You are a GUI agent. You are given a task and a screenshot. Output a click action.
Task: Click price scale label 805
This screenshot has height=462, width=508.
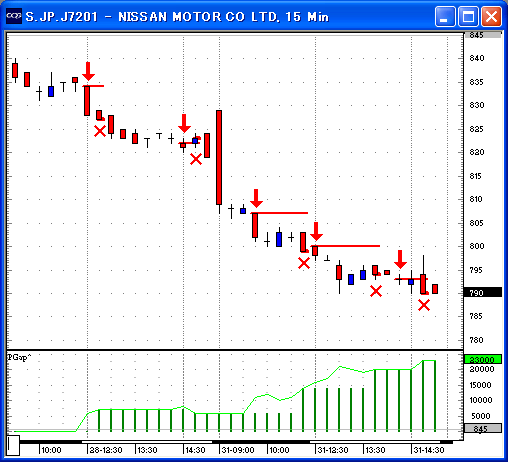tap(477, 223)
